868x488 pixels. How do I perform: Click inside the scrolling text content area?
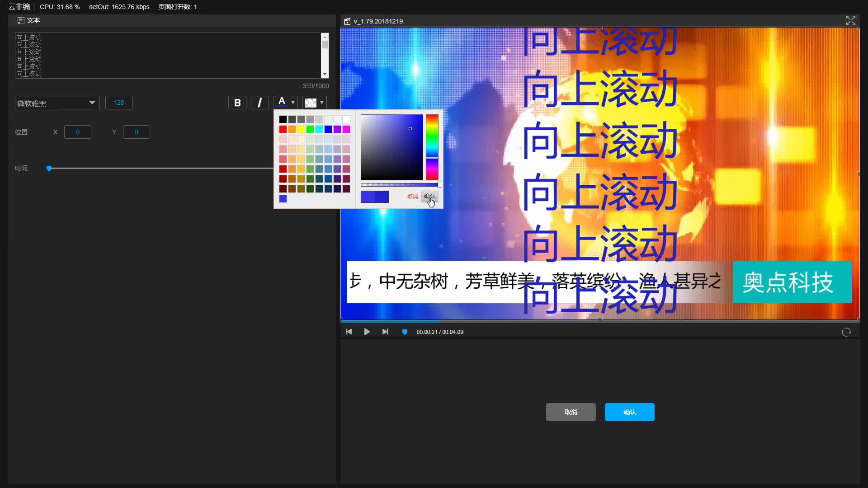[x=168, y=56]
